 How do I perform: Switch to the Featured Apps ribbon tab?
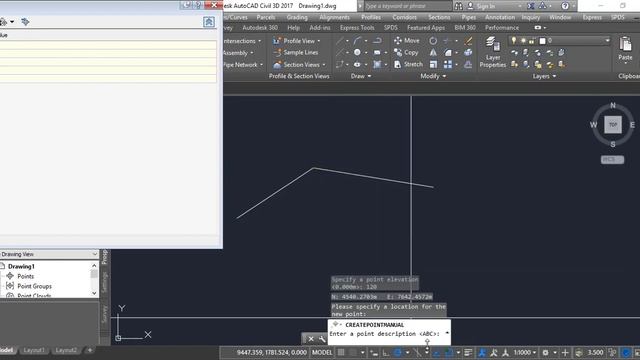[426, 28]
